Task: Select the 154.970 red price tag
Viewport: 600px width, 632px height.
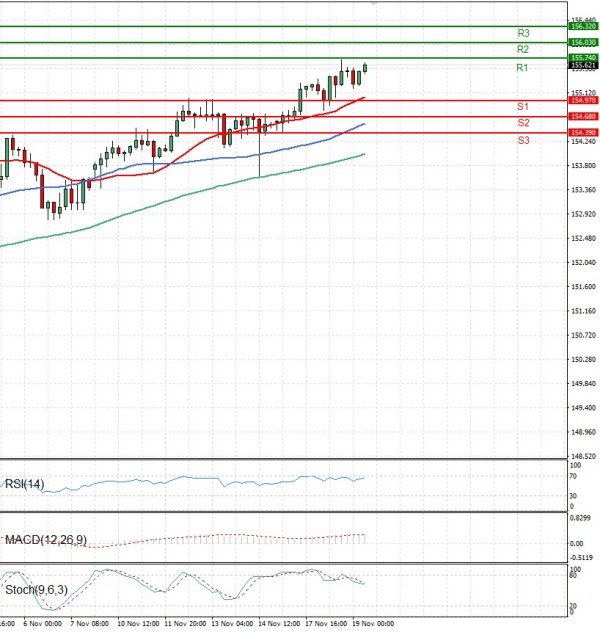Action: pos(582,101)
